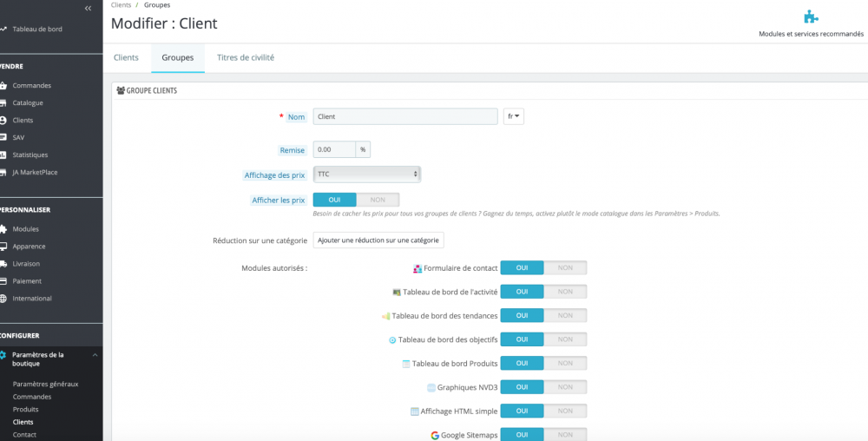Click the Remise label
Image resolution: width=868 pixels, height=441 pixels.
coord(293,150)
